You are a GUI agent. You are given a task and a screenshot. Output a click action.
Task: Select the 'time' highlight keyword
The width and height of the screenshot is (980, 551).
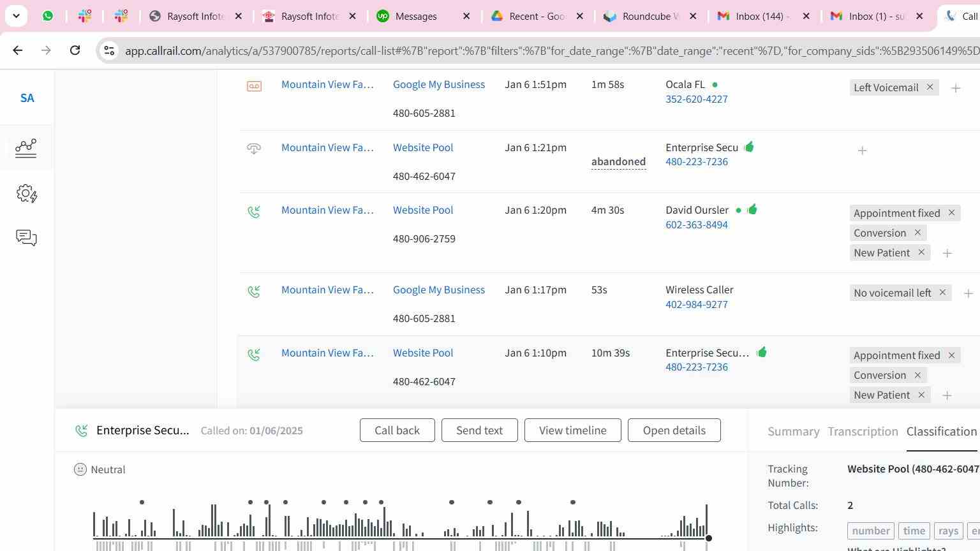pos(914,531)
